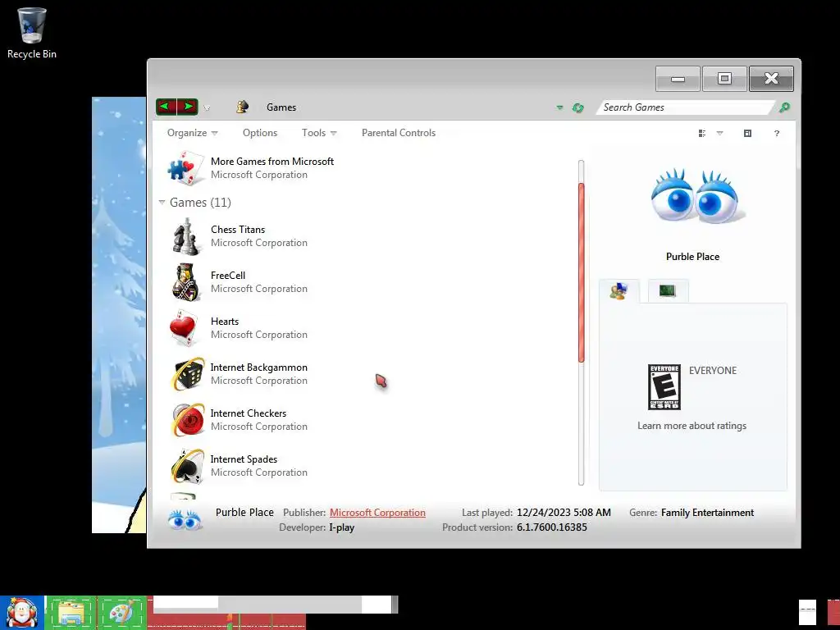The image size is (840, 630).
Task: Select the Chess Titans icon
Action: click(186, 236)
